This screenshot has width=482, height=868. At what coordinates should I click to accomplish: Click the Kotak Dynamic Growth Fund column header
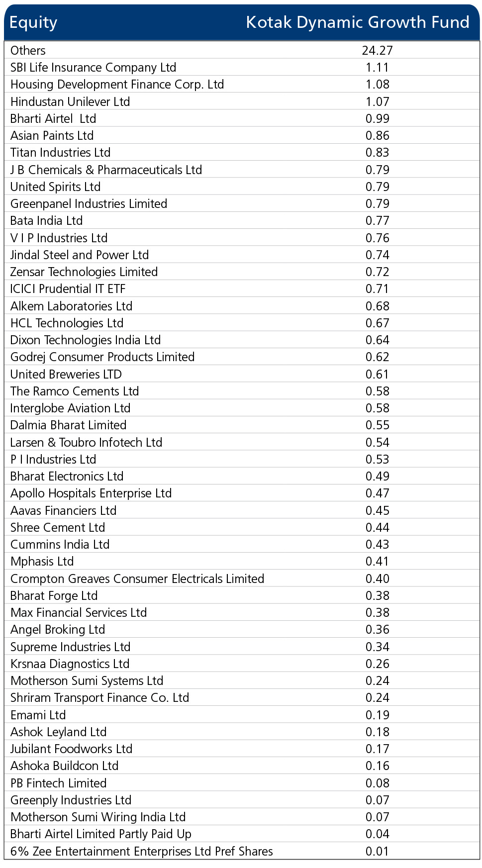click(x=358, y=22)
